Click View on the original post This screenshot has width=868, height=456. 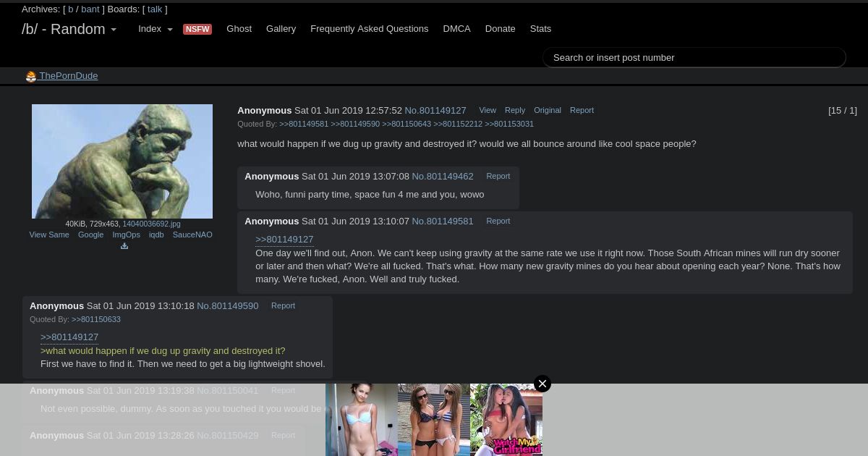[488, 110]
